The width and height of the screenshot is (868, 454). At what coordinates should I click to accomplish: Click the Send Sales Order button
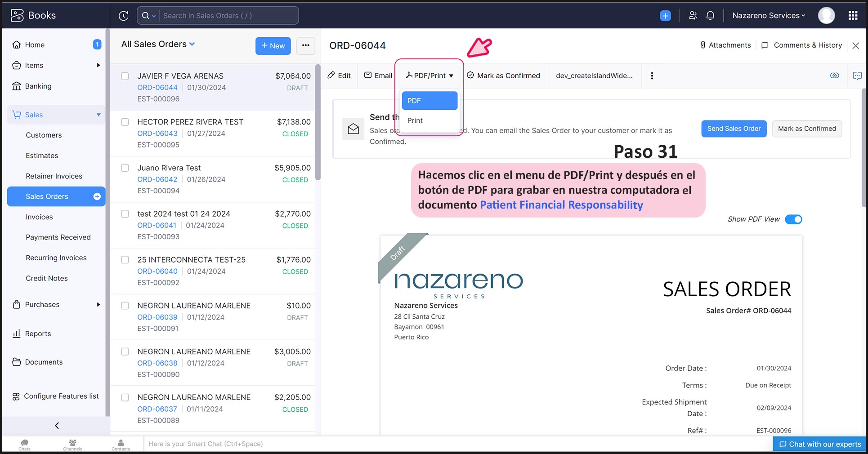pyautogui.click(x=734, y=129)
